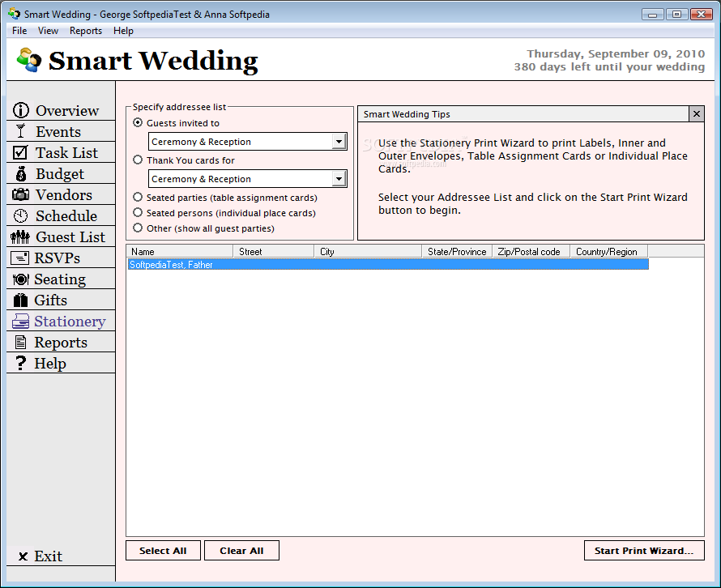
Task: Click the days left until wedding text
Action: (609, 67)
